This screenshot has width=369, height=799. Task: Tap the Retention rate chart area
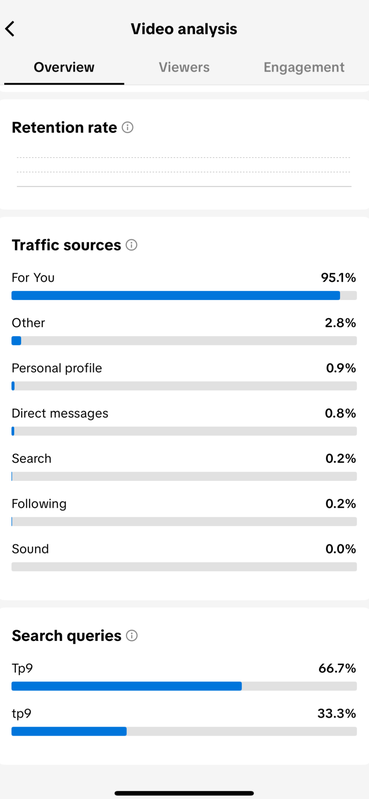[184, 172]
